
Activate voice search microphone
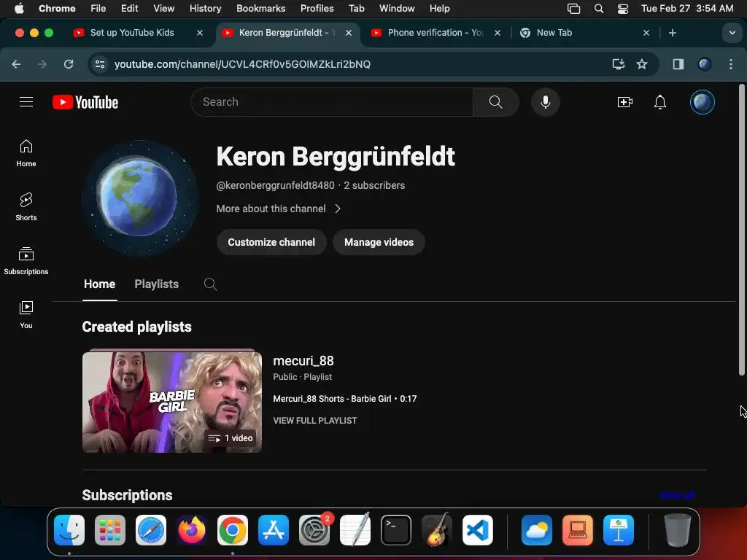point(546,102)
